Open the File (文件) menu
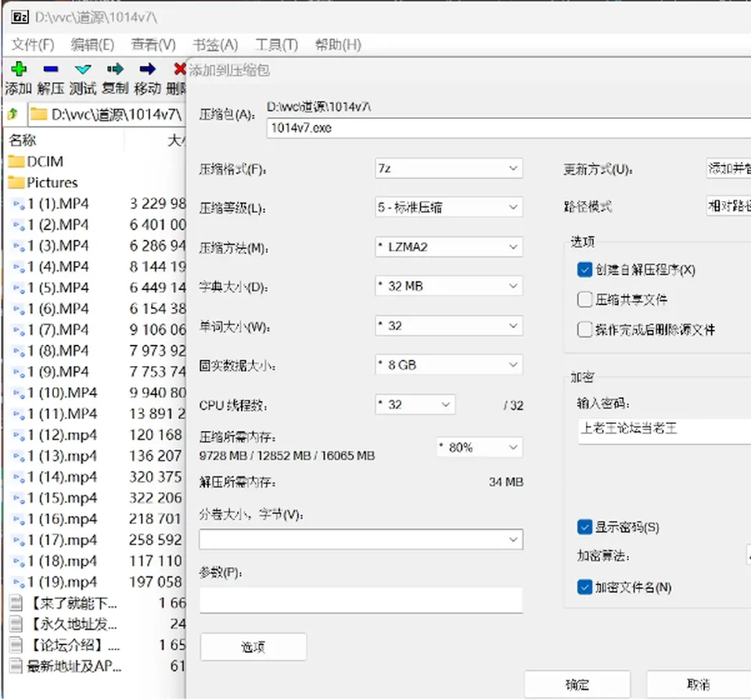 33,45
